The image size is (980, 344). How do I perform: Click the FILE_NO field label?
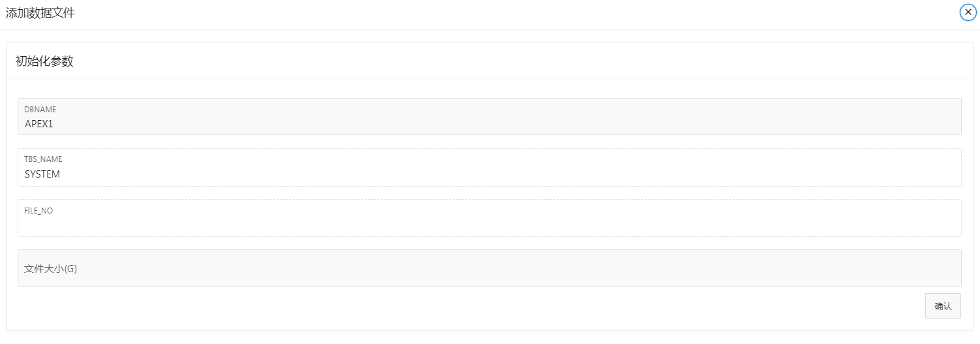pyautogui.click(x=38, y=211)
